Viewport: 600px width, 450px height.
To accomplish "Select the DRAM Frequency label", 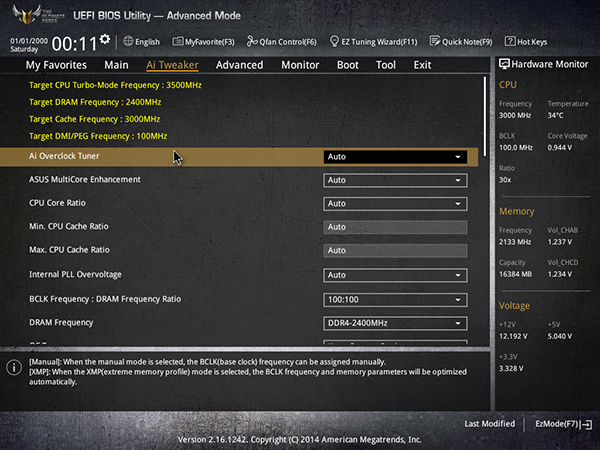I will point(61,323).
